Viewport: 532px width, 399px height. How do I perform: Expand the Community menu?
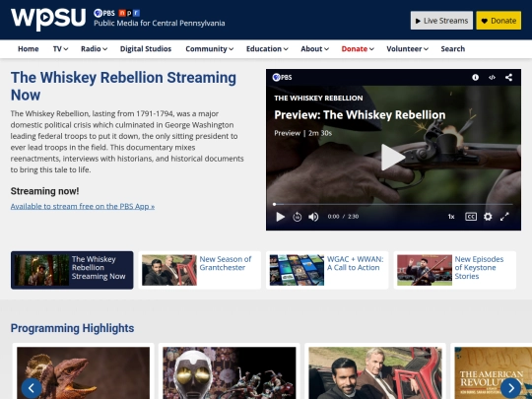[209, 49]
